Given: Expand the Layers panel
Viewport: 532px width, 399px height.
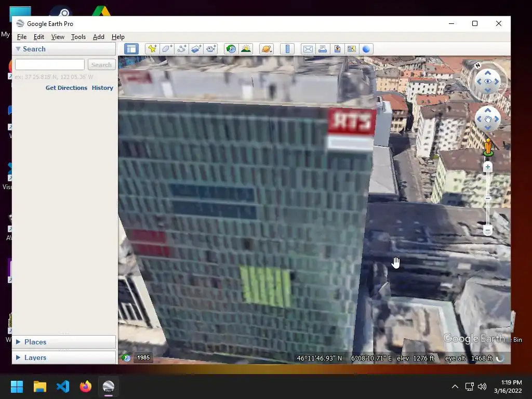Looking at the screenshot, I should 18,357.
